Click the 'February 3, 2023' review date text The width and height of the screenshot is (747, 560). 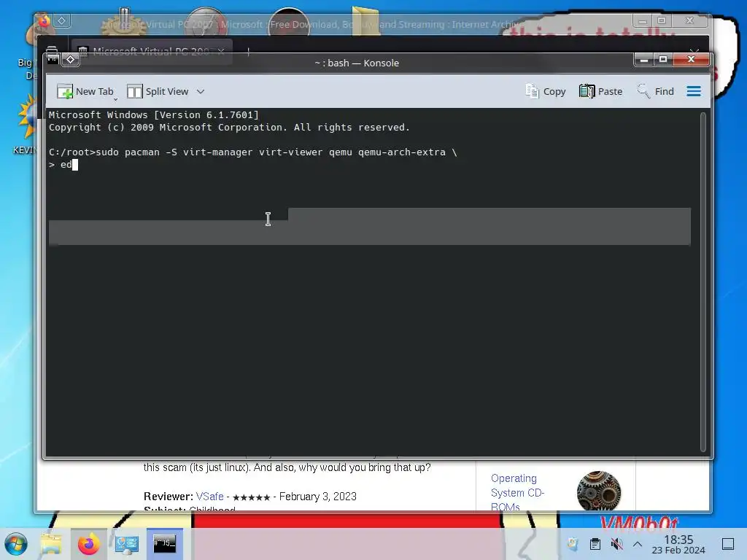click(318, 496)
